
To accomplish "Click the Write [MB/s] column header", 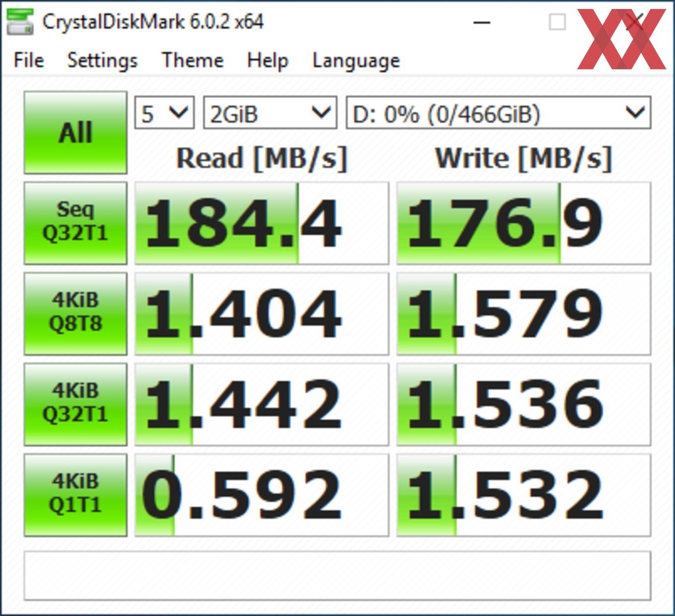I will 524,158.
